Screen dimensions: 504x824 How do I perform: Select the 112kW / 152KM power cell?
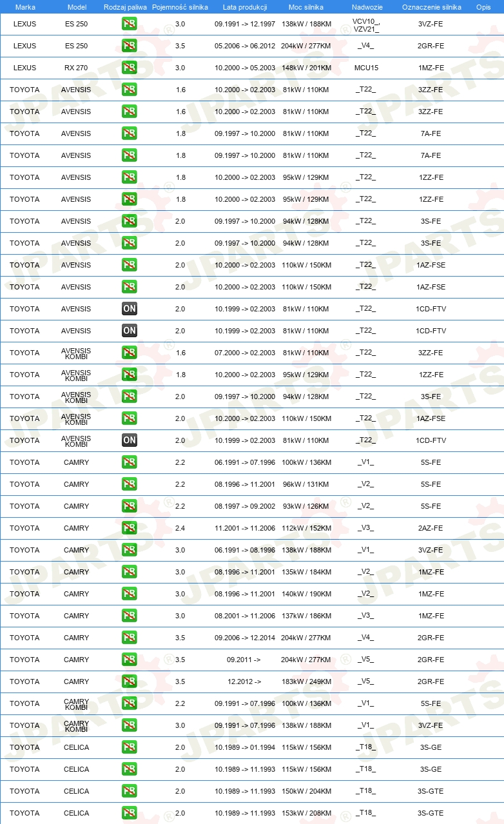(306, 528)
